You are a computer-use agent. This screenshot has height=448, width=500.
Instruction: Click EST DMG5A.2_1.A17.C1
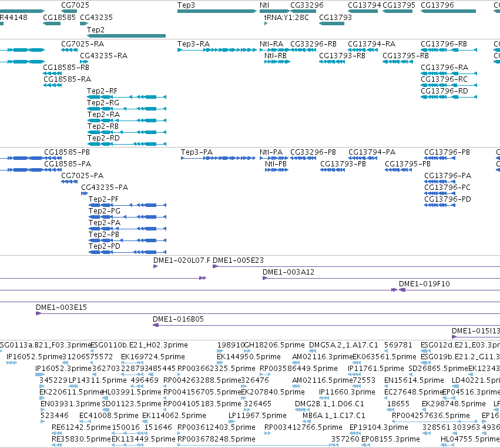(x=344, y=345)
